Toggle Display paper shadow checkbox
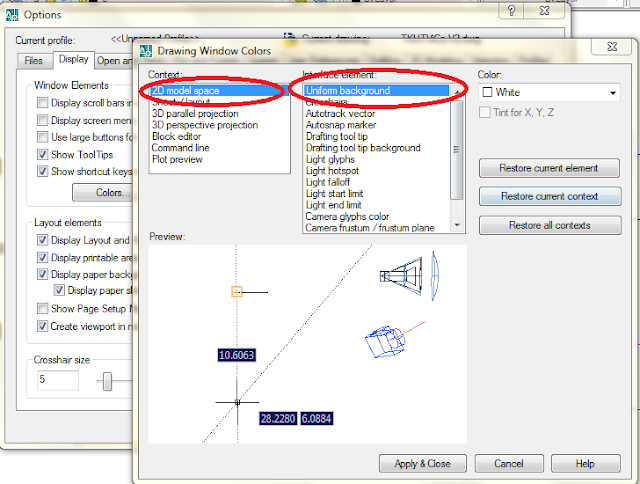 [59, 290]
